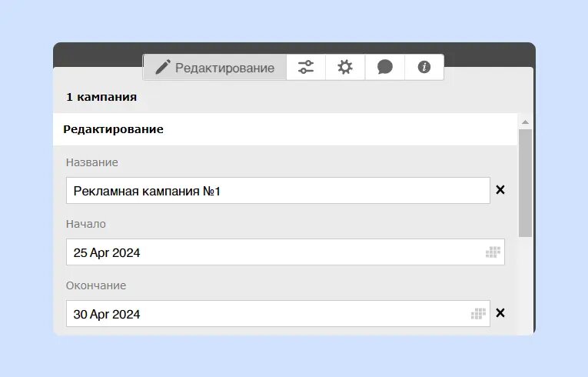Show the info tab
Viewport: 588px width, 377px height.
coord(424,68)
